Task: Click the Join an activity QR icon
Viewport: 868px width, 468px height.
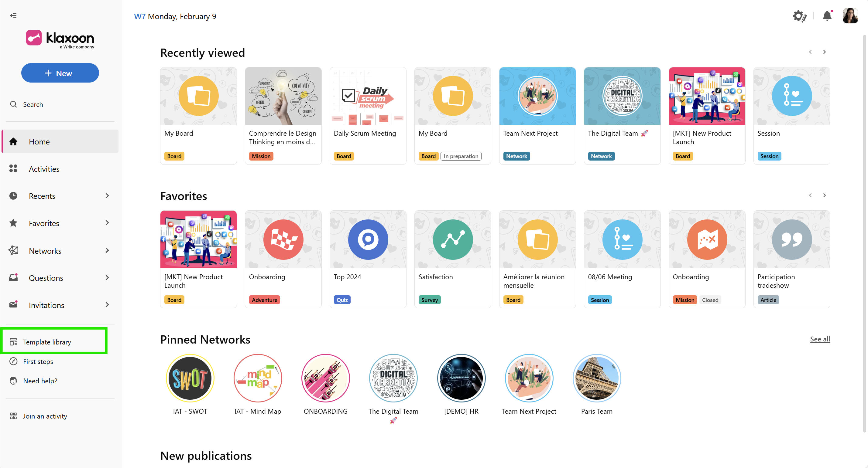Action: point(13,416)
